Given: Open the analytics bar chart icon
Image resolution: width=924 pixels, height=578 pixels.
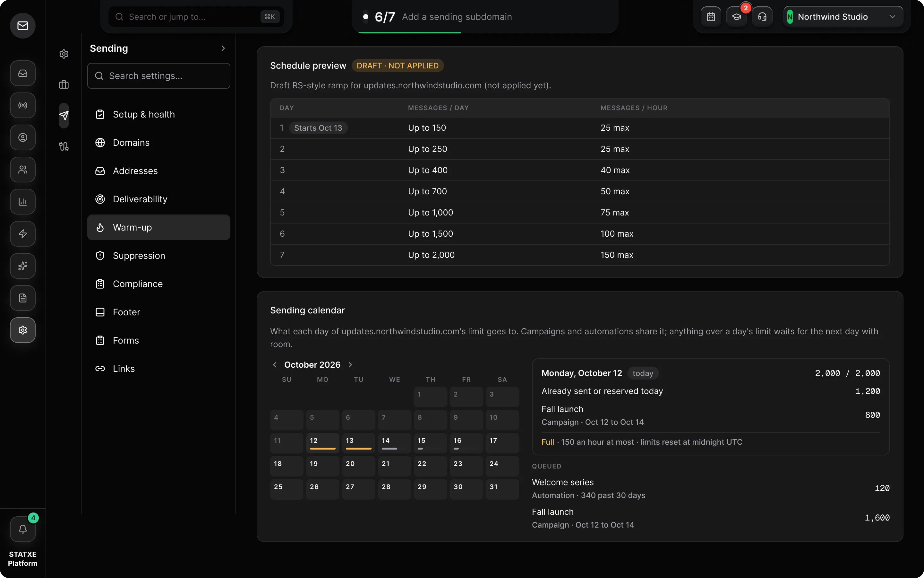Looking at the screenshot, I should pos(23,201).
